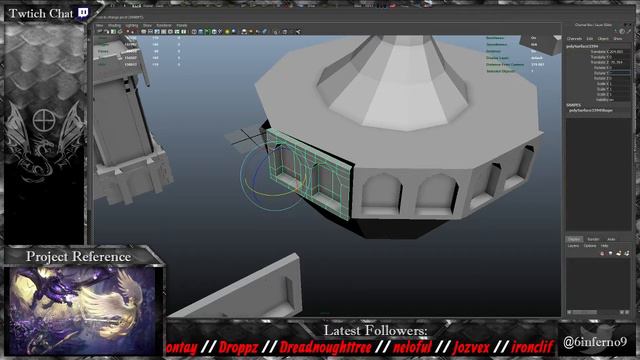
Task: Toggle the viewport Grid icon
Action: pyautogui.click(x=144, y=32)
